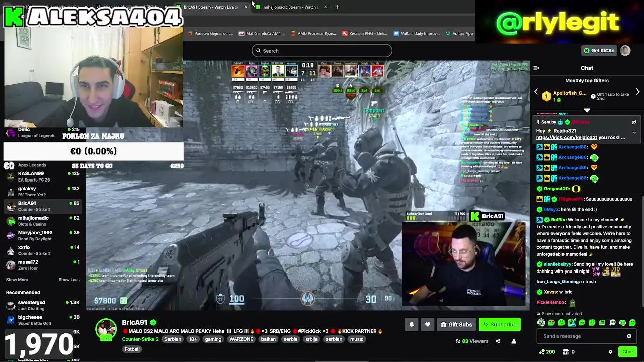644x362 pixels.
Task: Open AMD Procesor Ryzen bookmark
Action: point(312,34)
